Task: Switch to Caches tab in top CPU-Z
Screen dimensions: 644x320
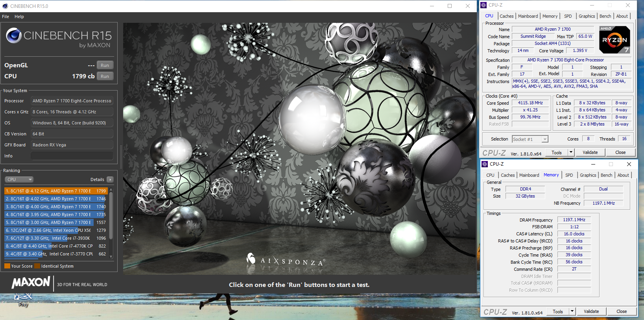Action: tap(507, 16)
